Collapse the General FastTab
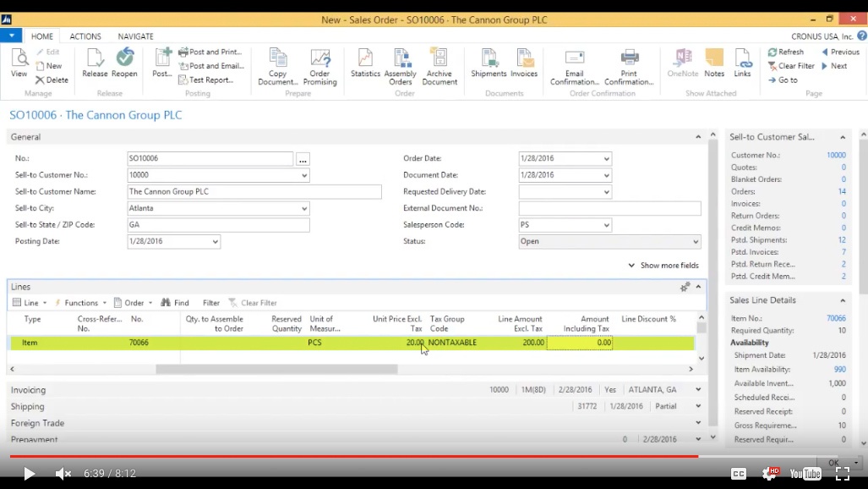This screenshot has width=868, height=489. (698, 137)
